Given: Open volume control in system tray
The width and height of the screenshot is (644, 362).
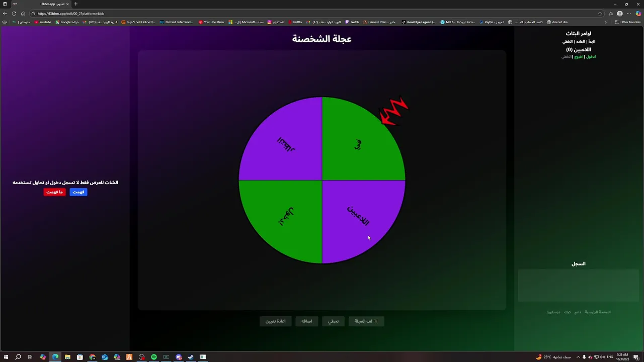Looking at the screenshot, I should (x=602, y=357).
